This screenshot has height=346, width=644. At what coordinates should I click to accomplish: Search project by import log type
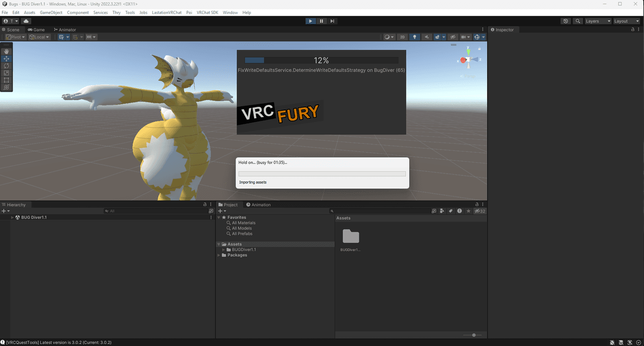[459, 211]
